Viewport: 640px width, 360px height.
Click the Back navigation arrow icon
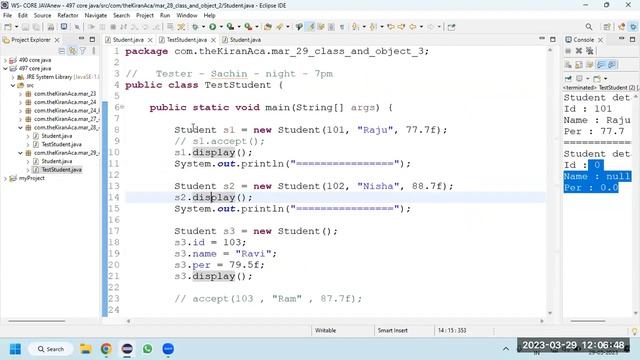point(413,27)
